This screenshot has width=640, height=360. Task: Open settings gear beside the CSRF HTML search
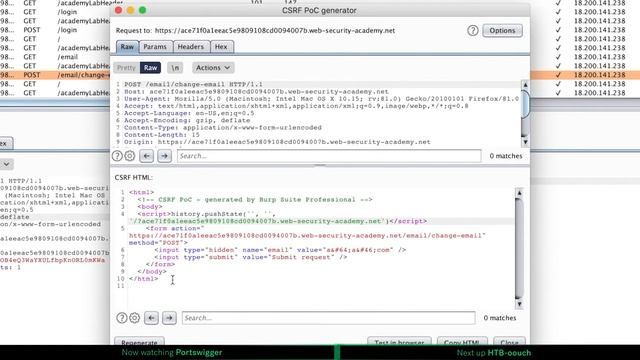click(x=134, y=318)
